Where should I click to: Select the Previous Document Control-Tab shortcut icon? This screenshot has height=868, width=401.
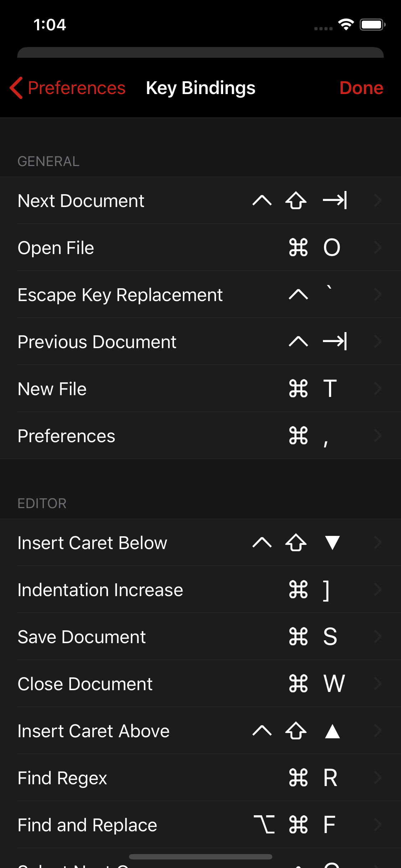[x=317, y=341]
